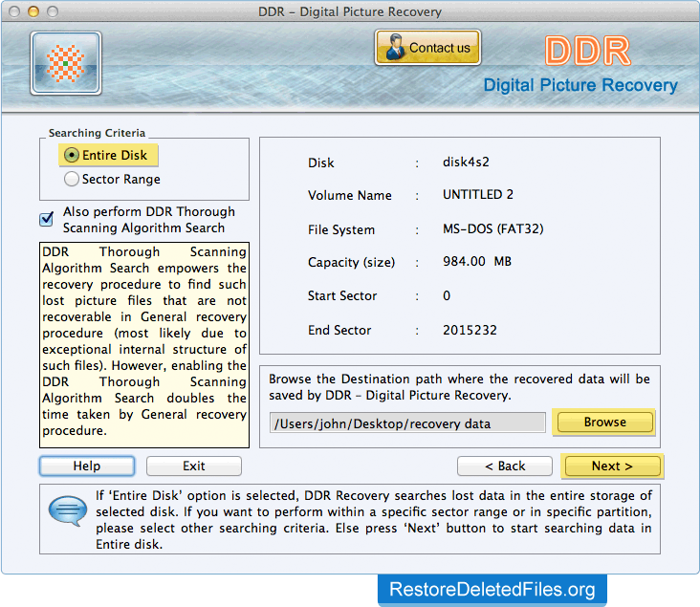
Task: Click the Thorough Scanning description text box
Action: click(144, 345)
